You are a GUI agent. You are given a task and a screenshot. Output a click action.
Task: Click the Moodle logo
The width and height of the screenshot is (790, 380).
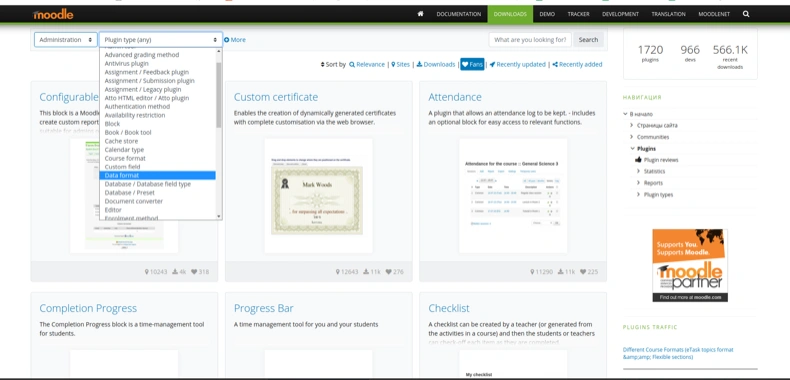[53, 14]
